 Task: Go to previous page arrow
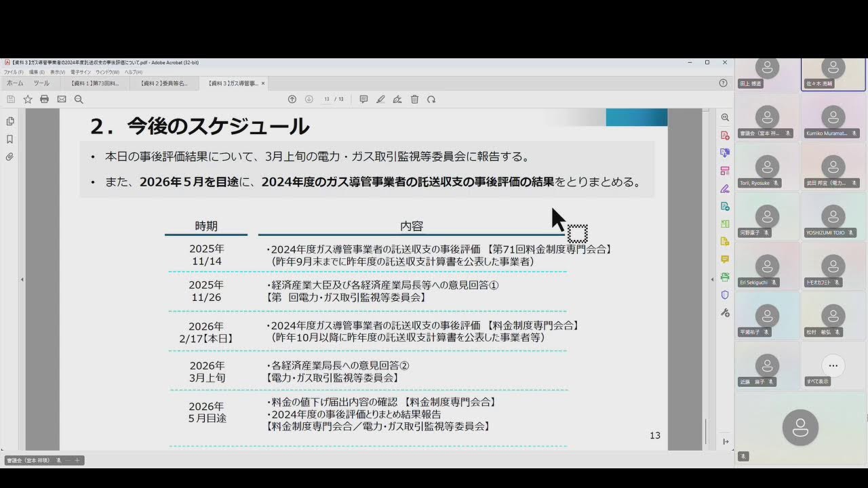[x=292, y=99]
